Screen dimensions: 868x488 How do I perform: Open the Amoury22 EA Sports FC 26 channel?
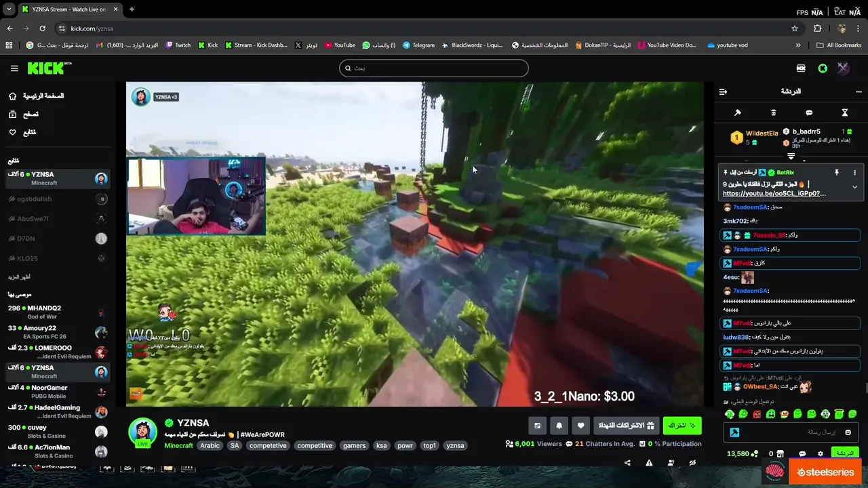pyautogui.click(x=57, y=332)
